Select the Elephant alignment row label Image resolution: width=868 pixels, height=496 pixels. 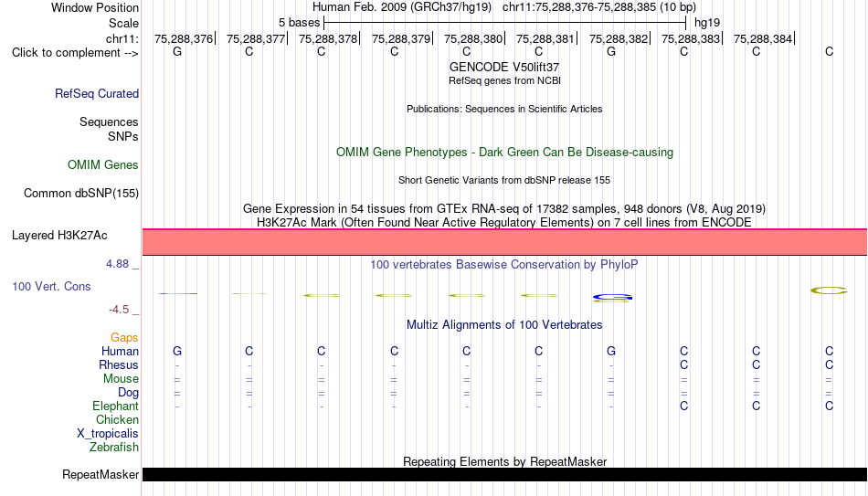coord(116,406)
